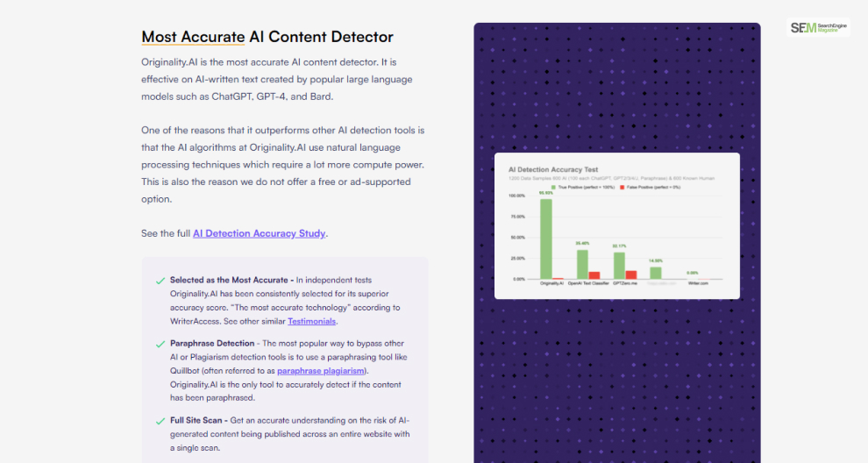Click the SEM Search Engine Magazine logo
The image size is (868, 463).
coord(818,27)
